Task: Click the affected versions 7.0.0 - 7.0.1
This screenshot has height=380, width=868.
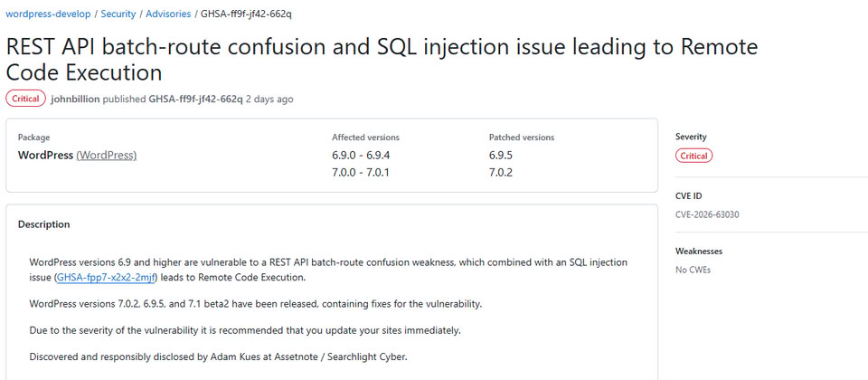Action: click(361, 173)
